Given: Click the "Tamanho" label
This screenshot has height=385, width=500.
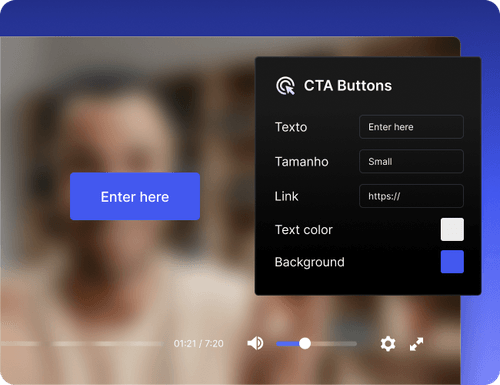Looking at the screenshot, I should pos(302,162).
